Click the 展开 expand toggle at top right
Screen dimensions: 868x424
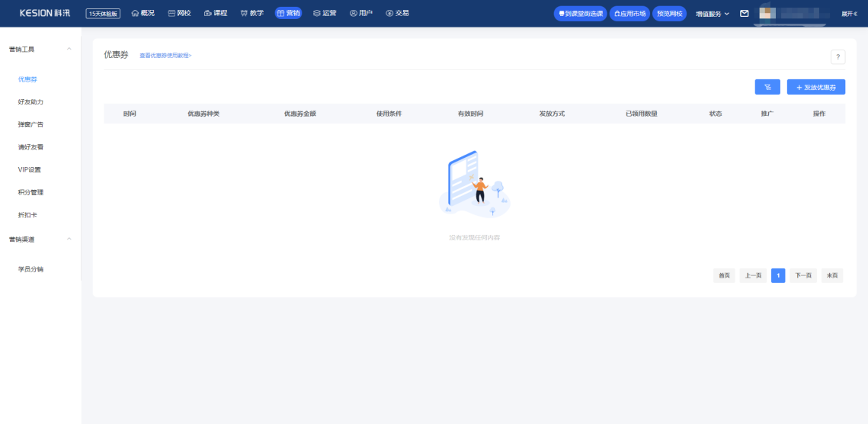coord(849,14)
